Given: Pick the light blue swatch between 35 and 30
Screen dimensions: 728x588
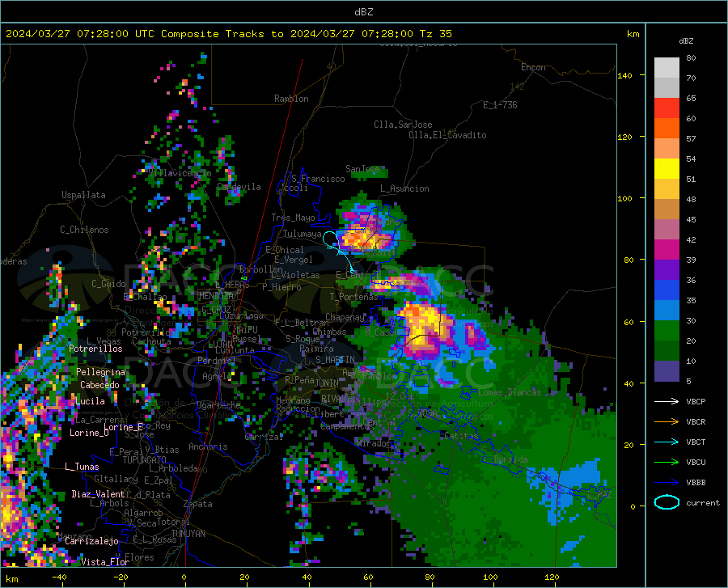Looking at the screenshot, I should click(x=667, y=311).
